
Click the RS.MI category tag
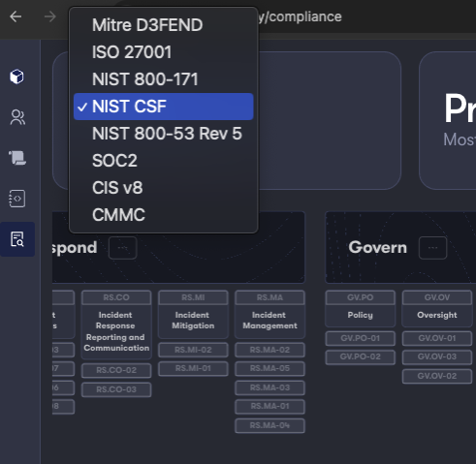193,297
